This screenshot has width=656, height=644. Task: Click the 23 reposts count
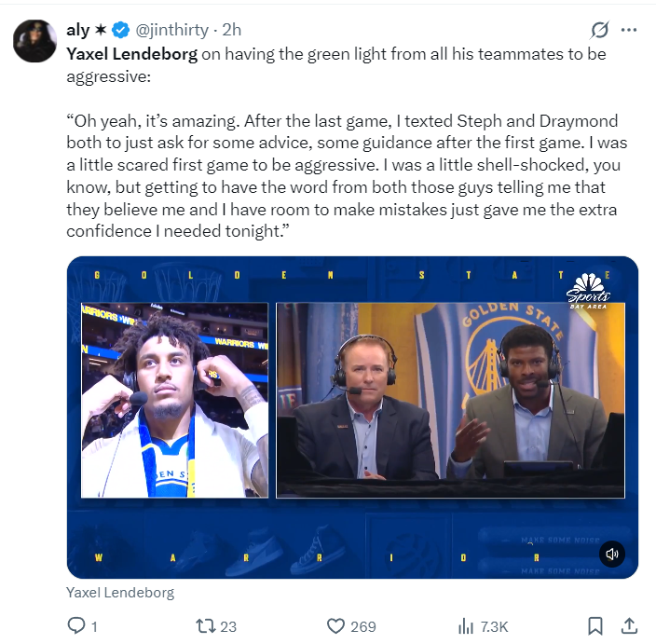coord(228,627)
